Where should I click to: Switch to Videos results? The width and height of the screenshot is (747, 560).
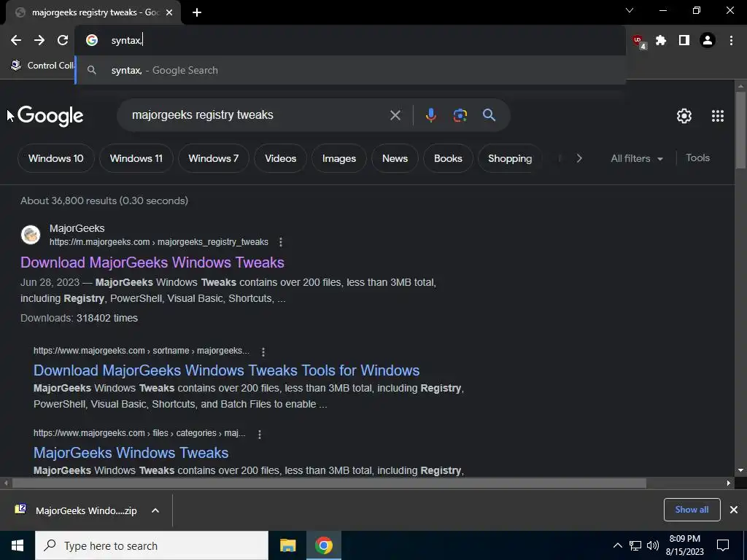coord(281,158)
